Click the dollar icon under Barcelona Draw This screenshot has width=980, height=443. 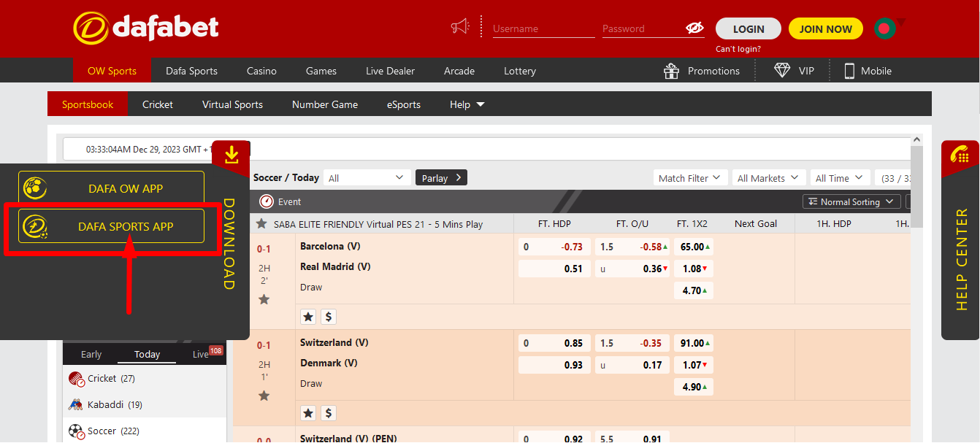(329, 317)
